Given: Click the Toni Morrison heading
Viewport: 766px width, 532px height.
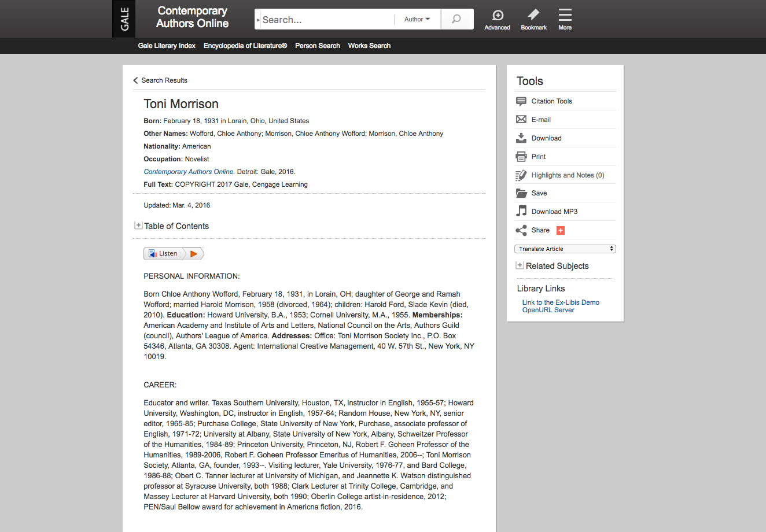Looking at the screenshot, I should [x=181, y=104].
